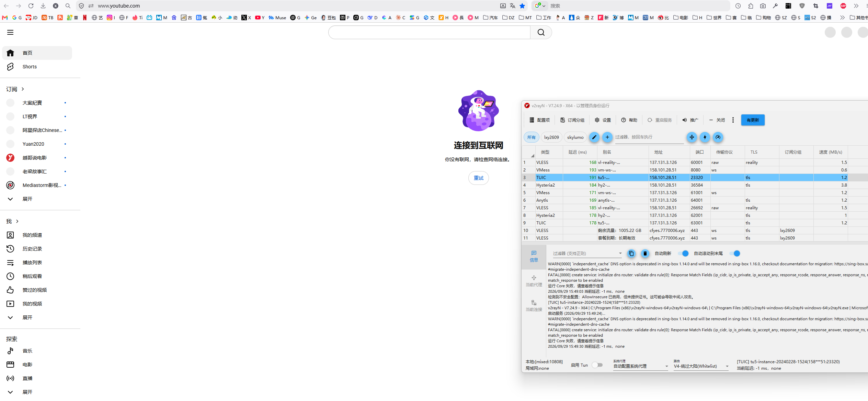This screenshot has width=868, height=401.
Task: Click the plus add subscription group icon
Action: 607,137
